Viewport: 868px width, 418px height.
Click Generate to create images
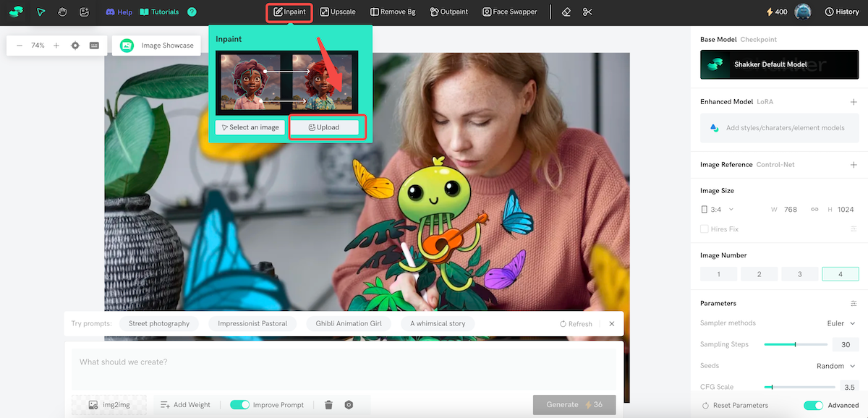tap(574, 405)
